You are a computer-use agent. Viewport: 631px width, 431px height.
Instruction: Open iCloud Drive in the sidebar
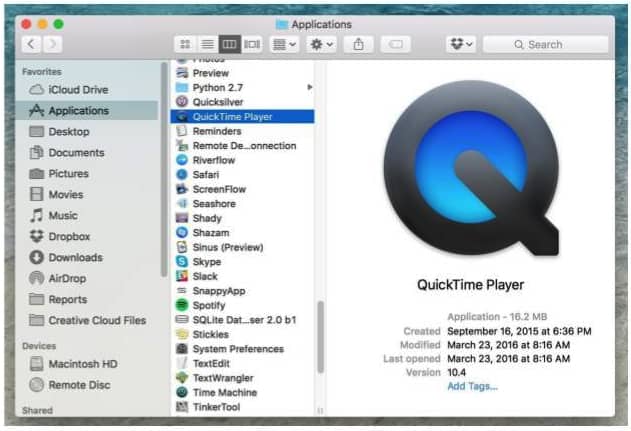click(77, 90)
